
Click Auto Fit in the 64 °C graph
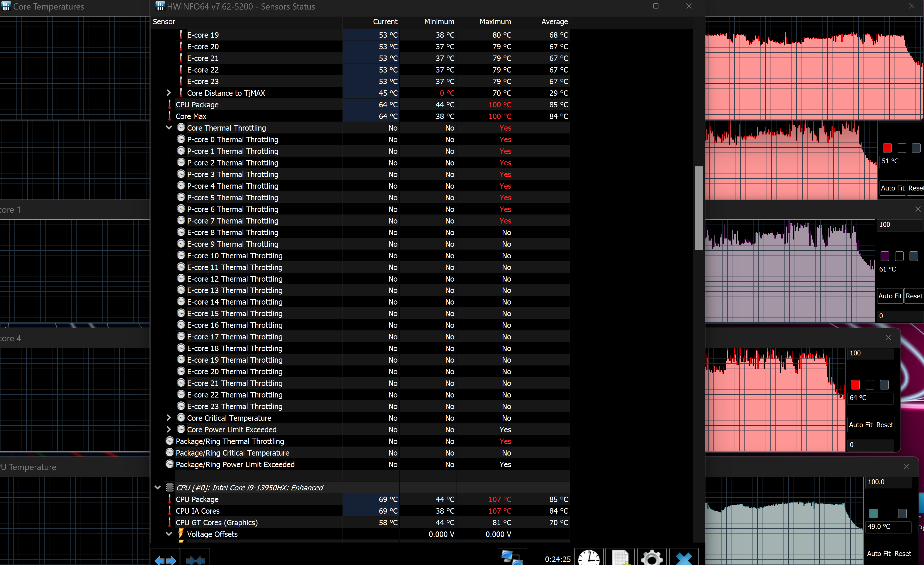coord(861,425)
